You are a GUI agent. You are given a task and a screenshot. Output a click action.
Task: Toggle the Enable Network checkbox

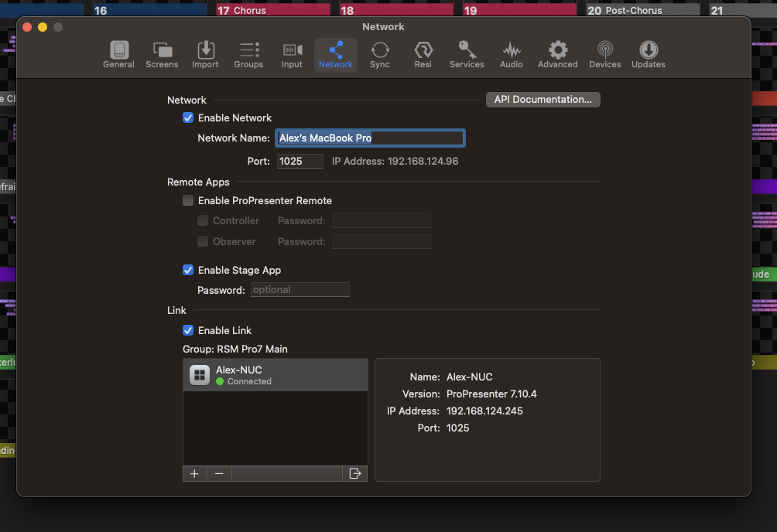click(x=188, y=118)
